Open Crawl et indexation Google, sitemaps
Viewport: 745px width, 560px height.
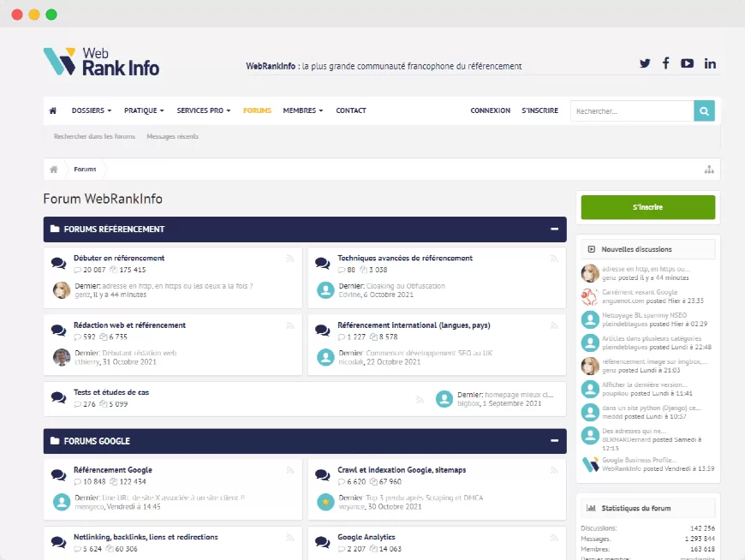click(402, 470)
